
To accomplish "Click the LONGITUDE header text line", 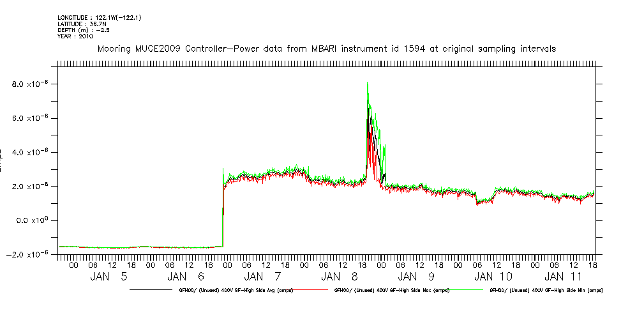I will [99, 18].
